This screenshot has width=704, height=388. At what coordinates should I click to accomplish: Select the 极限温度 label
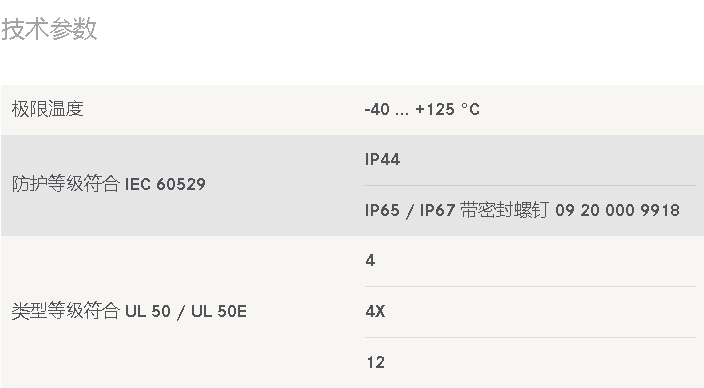48,109
